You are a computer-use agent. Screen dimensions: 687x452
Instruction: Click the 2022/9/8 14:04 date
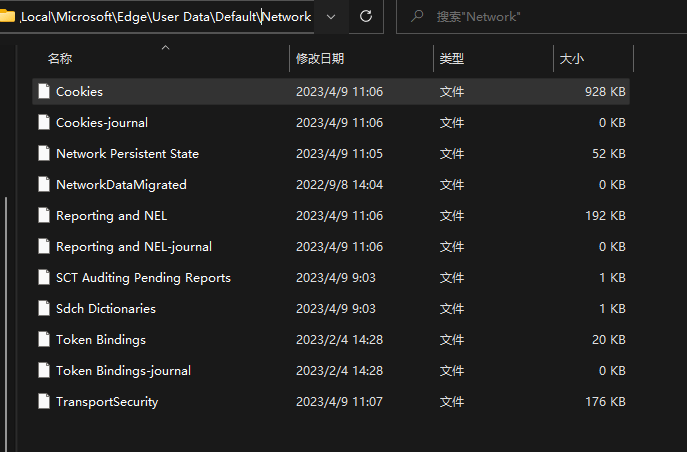[340, 185]
